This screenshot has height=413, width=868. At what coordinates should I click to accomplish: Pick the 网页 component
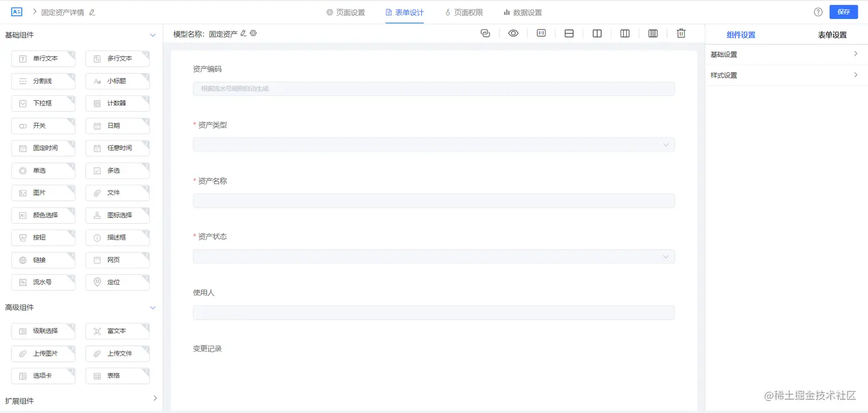[x=118, y=260]
